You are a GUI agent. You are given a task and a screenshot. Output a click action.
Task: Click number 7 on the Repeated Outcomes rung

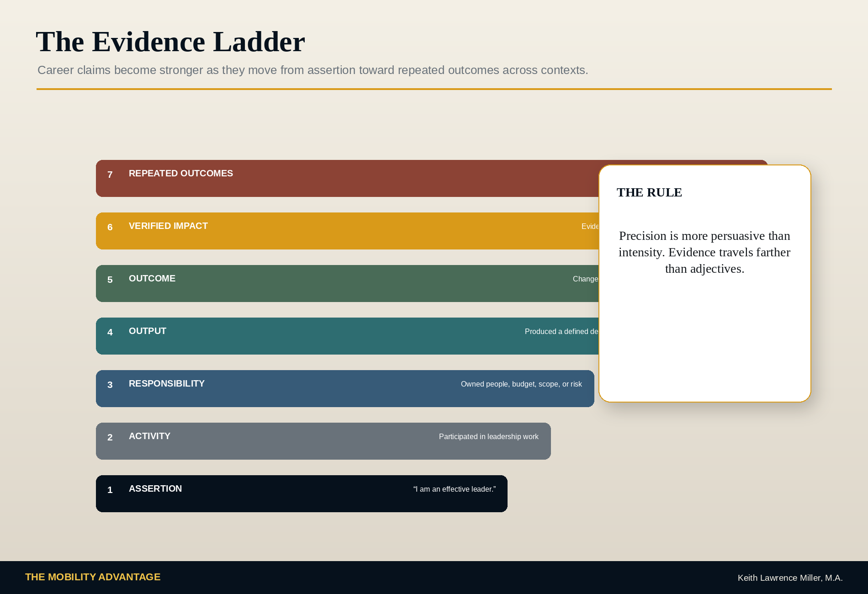click(x=110, y=175)
